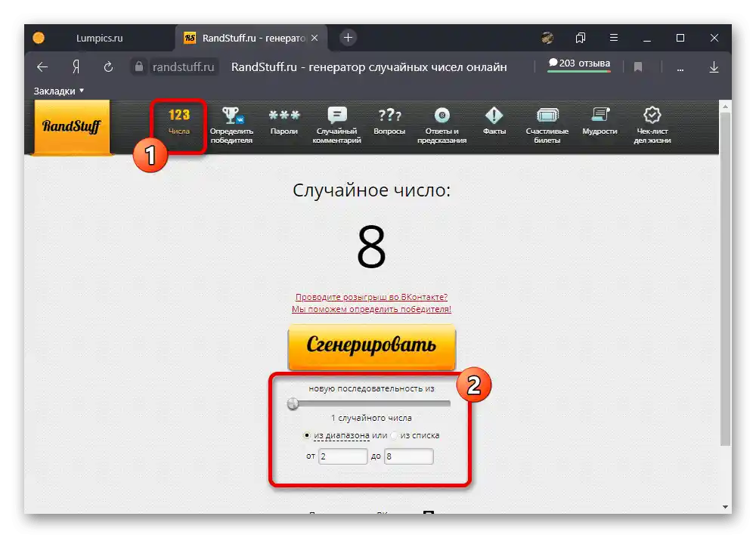Image resolution: width=756 pixels, height=538 pixels.
Task: Open the Факты section
Action: 494,122
